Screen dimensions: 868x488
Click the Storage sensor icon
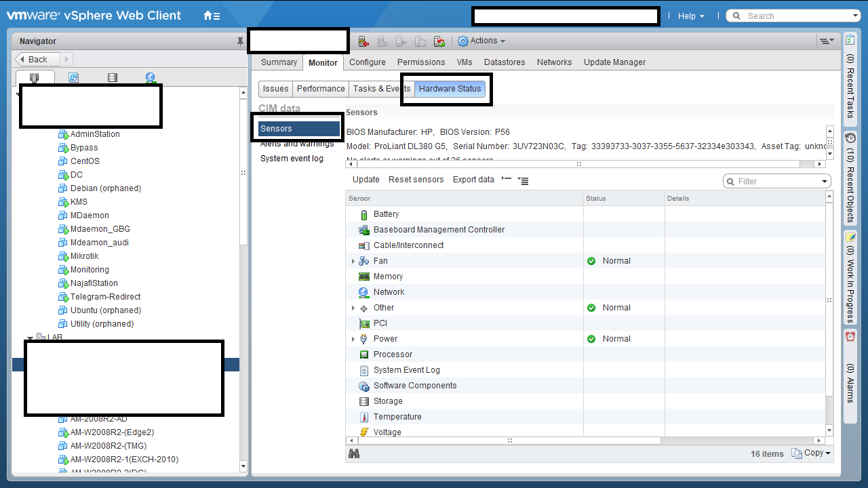point(364,401)
